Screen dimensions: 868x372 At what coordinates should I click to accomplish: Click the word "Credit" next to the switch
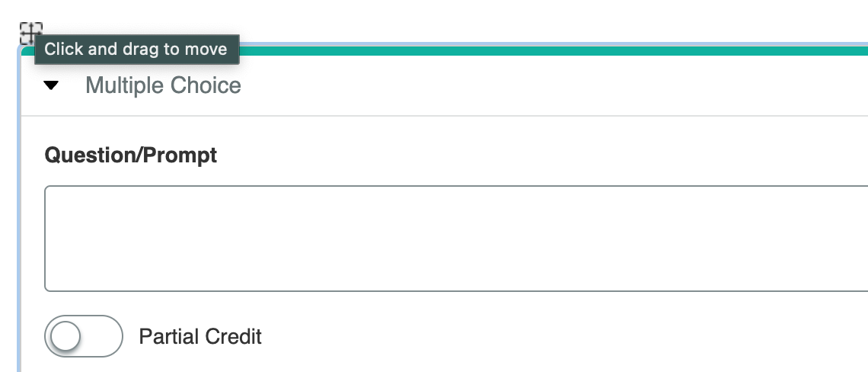point(231,336)
